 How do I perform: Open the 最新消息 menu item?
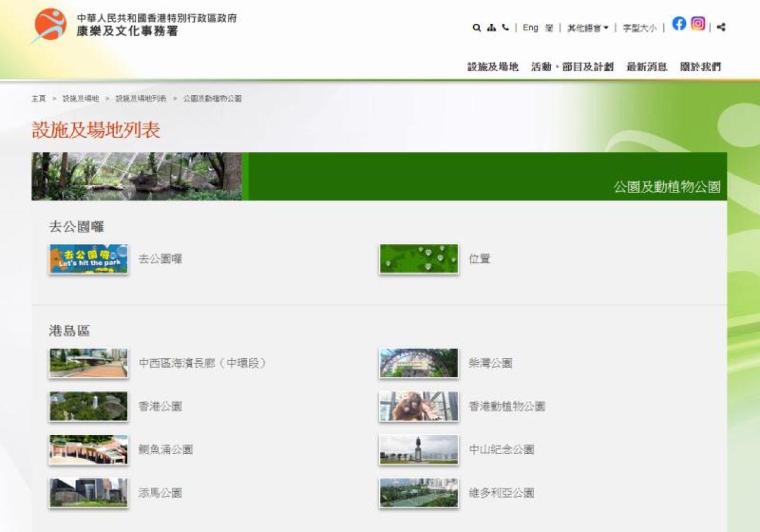pyautogui.click(x=647, y=67)
